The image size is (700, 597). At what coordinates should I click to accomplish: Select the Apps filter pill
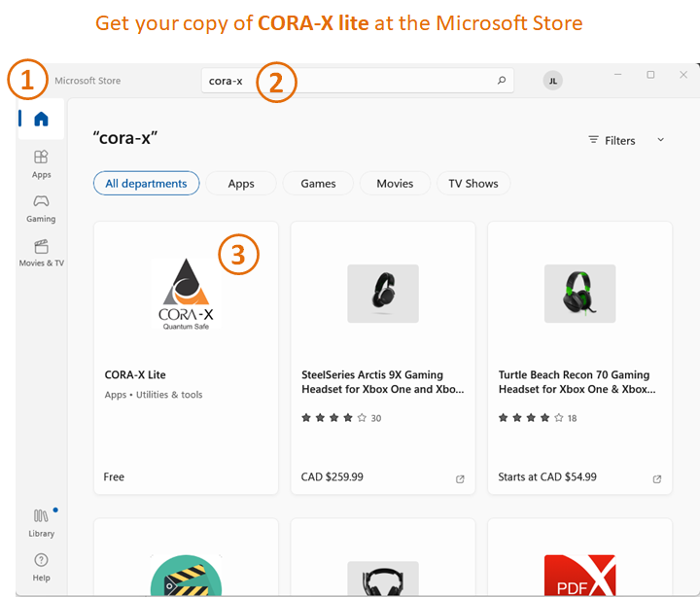[241, 183]
